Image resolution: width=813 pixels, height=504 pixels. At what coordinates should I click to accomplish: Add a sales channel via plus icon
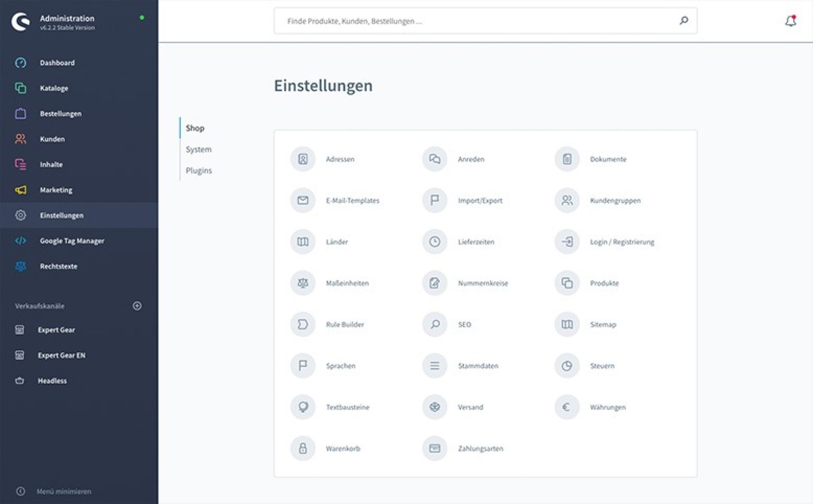coord(137,306)
